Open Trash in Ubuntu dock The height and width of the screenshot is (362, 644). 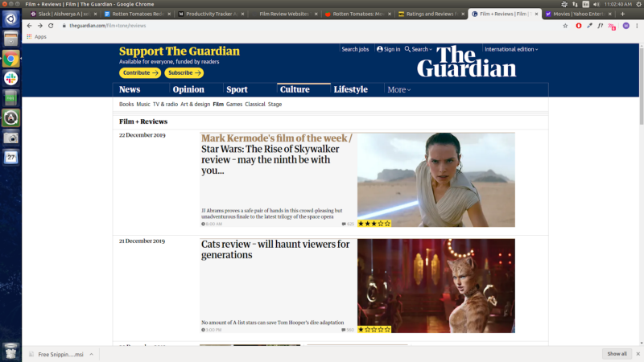pos(10,352)
